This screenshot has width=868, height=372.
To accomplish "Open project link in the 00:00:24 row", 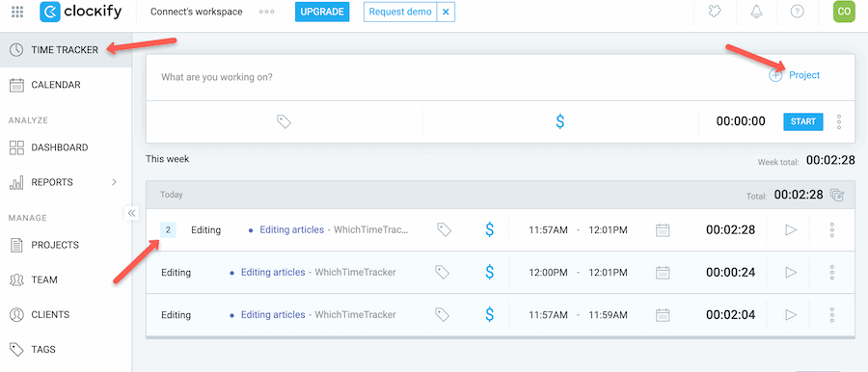I will tap(273, 272).
